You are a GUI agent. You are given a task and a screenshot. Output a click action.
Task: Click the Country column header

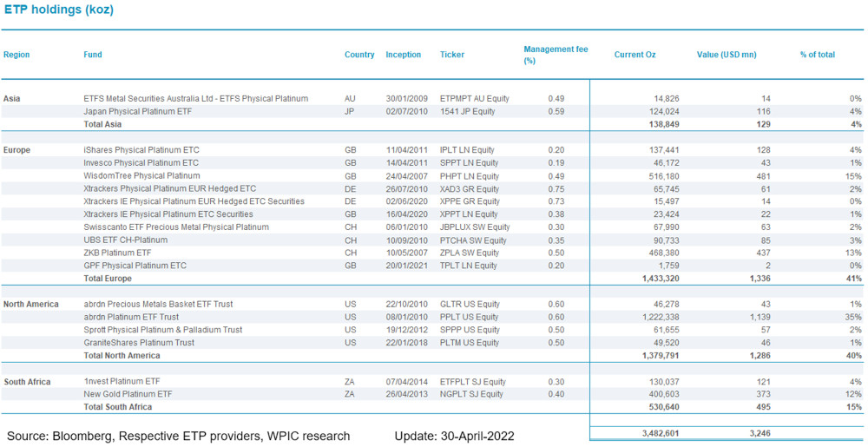[359, 55]
